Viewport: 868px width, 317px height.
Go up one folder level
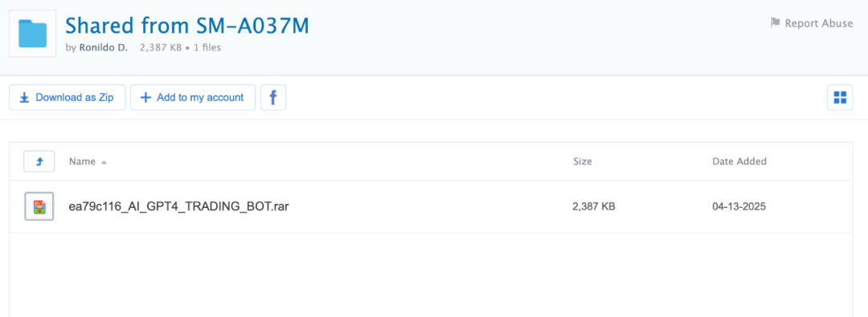(39, 161)
